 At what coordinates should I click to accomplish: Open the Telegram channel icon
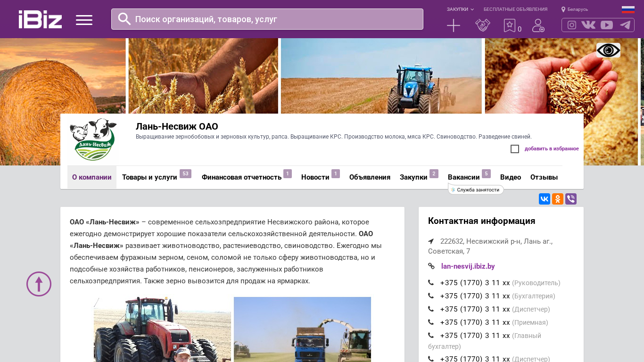tap(625, 25)
